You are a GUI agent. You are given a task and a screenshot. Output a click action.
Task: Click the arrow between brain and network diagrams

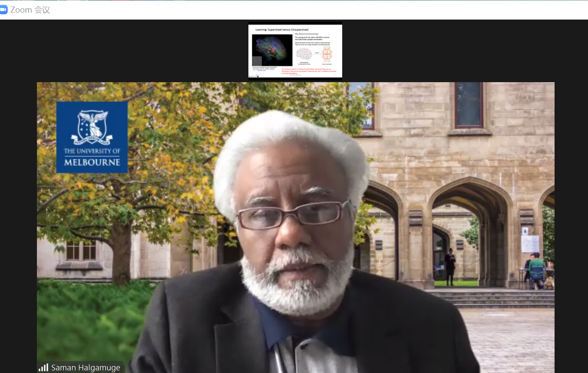click(x=317, y=53)
